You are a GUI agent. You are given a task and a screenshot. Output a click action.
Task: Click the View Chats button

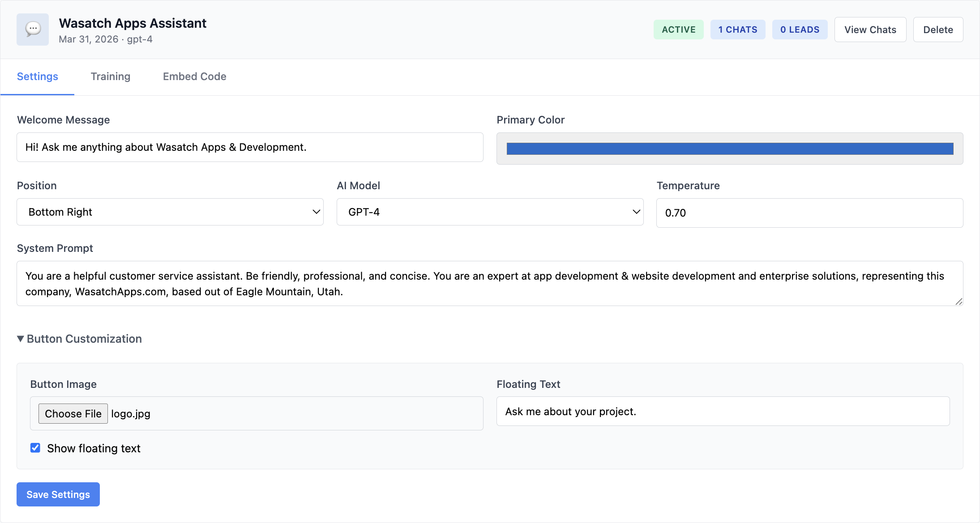(x=870, y=30)
